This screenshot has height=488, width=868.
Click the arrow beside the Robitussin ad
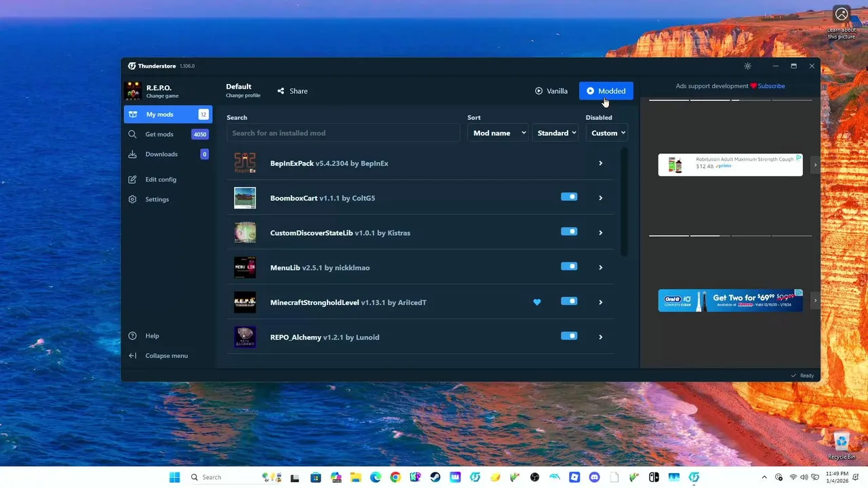click(815, 165)
